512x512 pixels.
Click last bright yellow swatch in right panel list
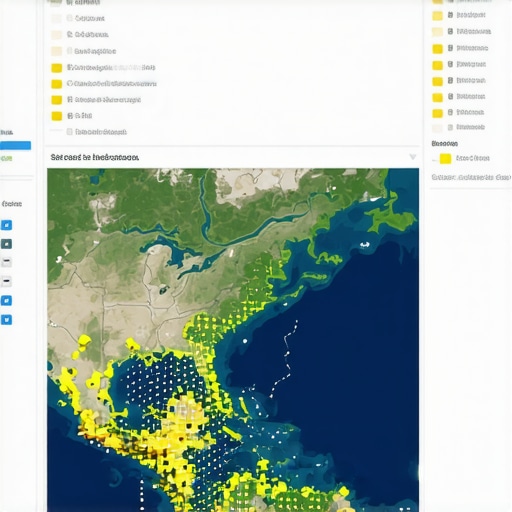click(437, 113)
